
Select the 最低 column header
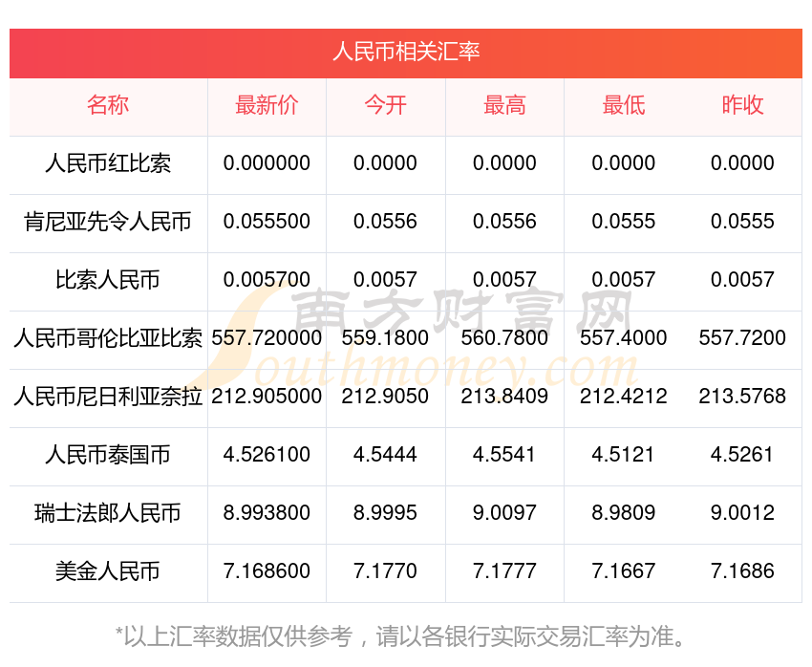624,105
